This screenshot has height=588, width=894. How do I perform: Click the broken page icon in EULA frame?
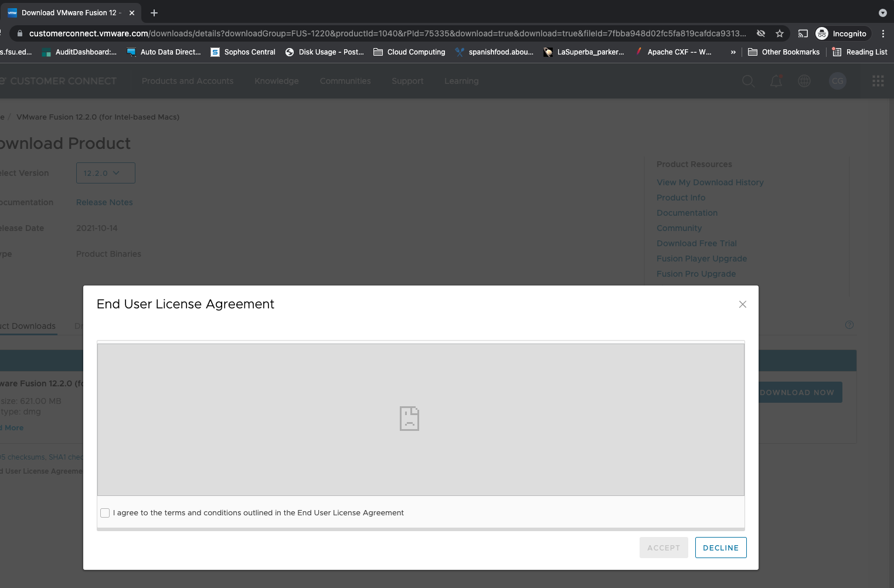coord(409,419)
